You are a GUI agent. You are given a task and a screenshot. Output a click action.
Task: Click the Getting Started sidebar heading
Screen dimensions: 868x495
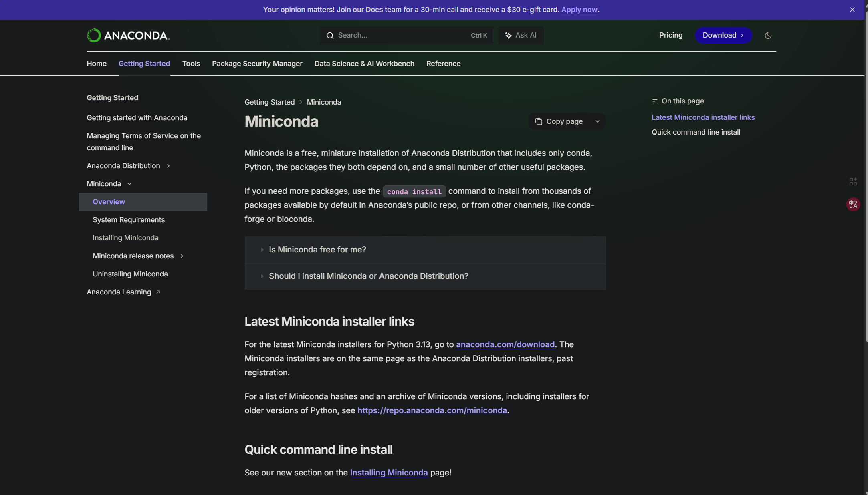pos(112,98)
